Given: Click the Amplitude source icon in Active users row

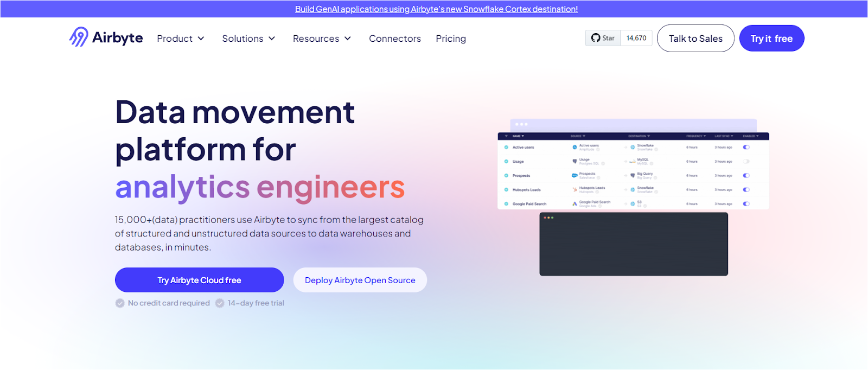Looking at the screenshot, I should click(x=575, y=147).
